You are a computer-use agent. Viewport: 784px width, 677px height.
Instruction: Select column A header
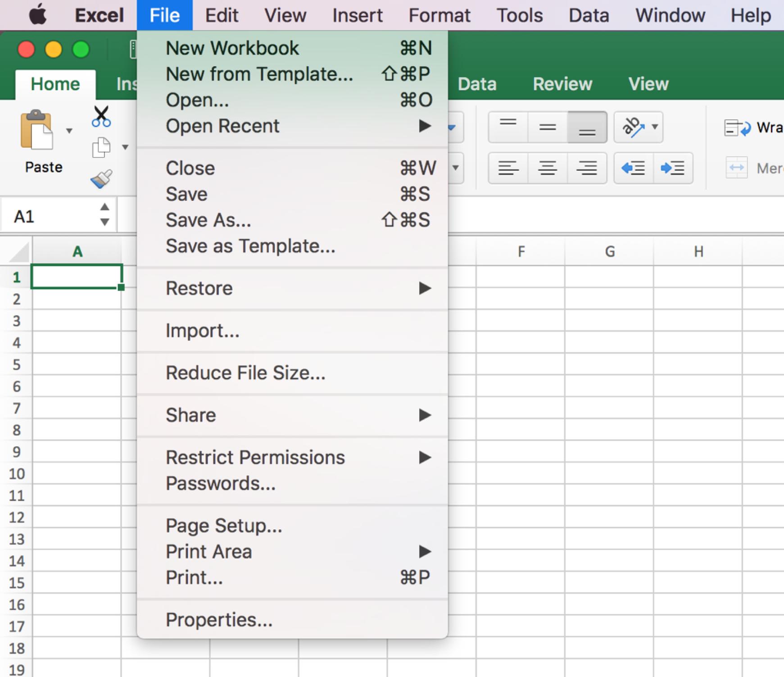click(x=77, y=251)
